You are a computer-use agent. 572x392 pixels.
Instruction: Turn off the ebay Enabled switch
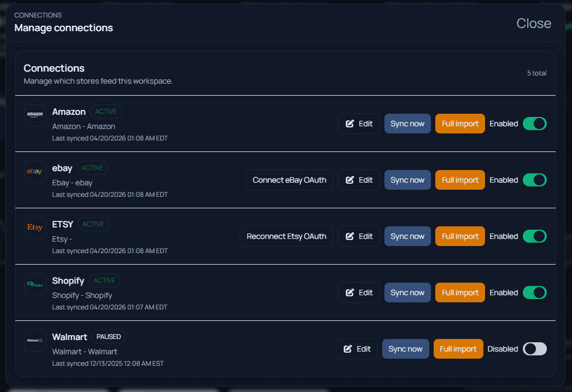coord(534,180)
